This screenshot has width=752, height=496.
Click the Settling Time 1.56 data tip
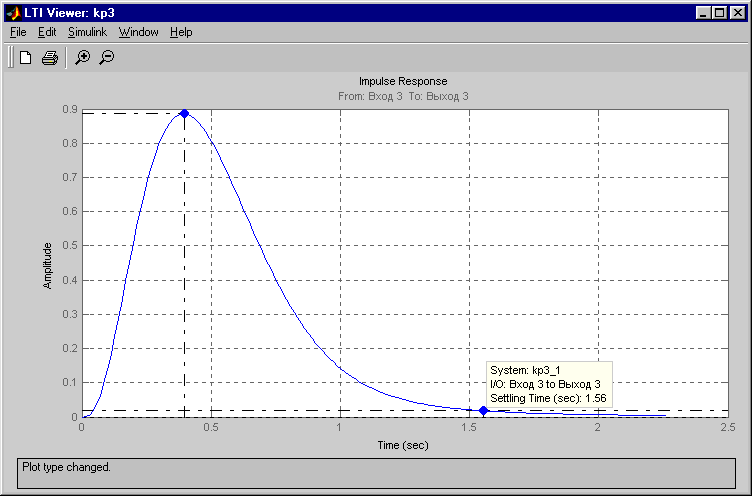tap(549, 384)
